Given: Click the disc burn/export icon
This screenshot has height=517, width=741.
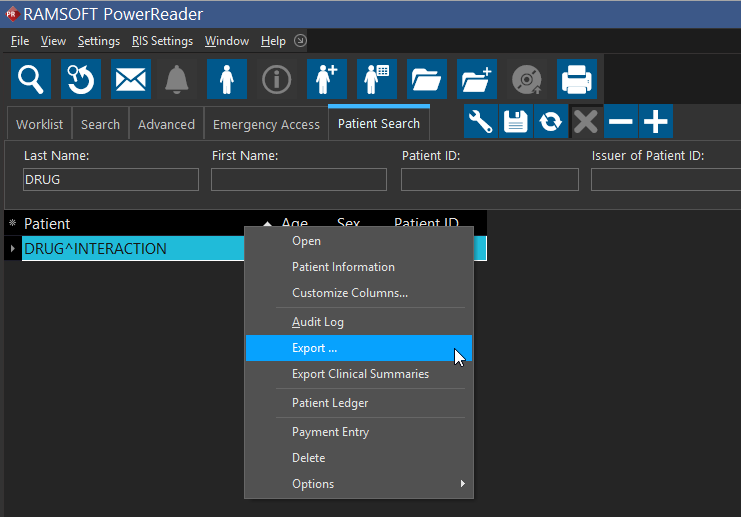Looking at the screenshot, I should (527, 79).
